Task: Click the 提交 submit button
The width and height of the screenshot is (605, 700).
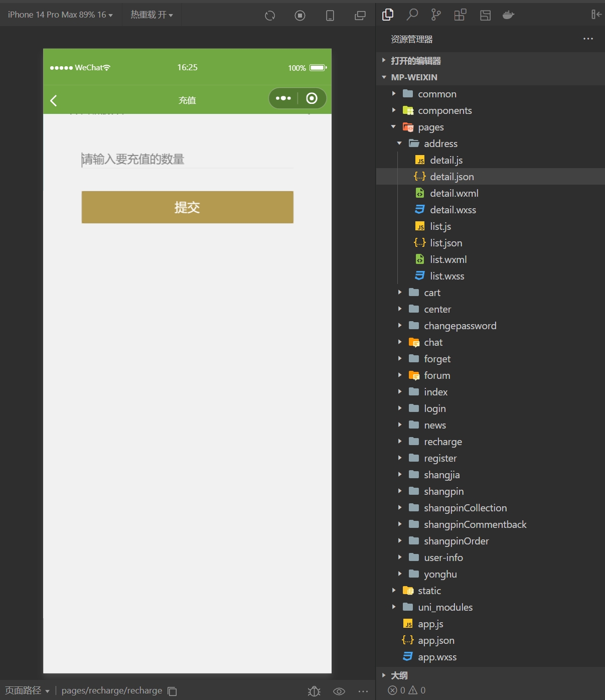Action: point(188,207)
